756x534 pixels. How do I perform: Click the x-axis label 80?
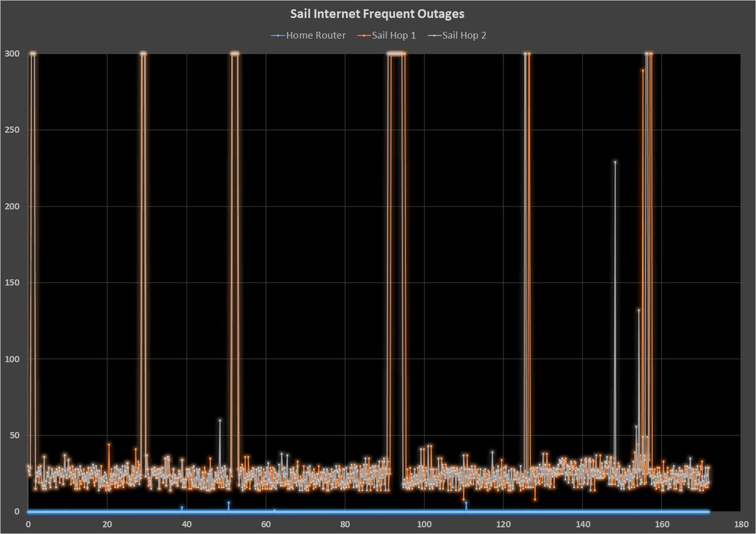tap(345, 524)
